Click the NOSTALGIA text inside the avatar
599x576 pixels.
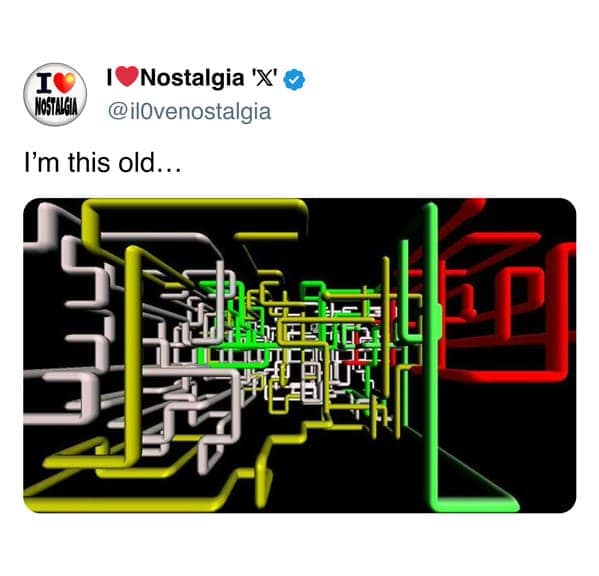click(x=55, y=106)
